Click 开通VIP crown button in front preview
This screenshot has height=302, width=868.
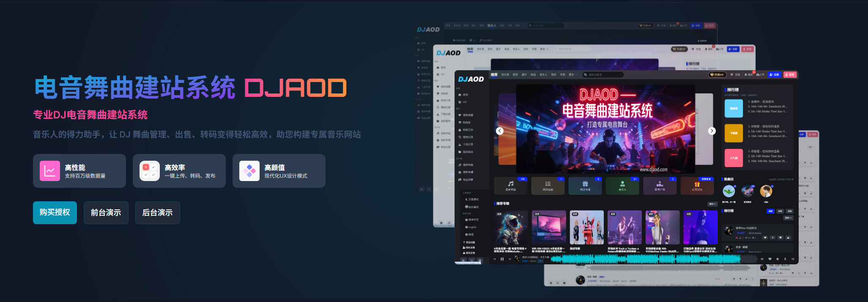click(717, 74)
